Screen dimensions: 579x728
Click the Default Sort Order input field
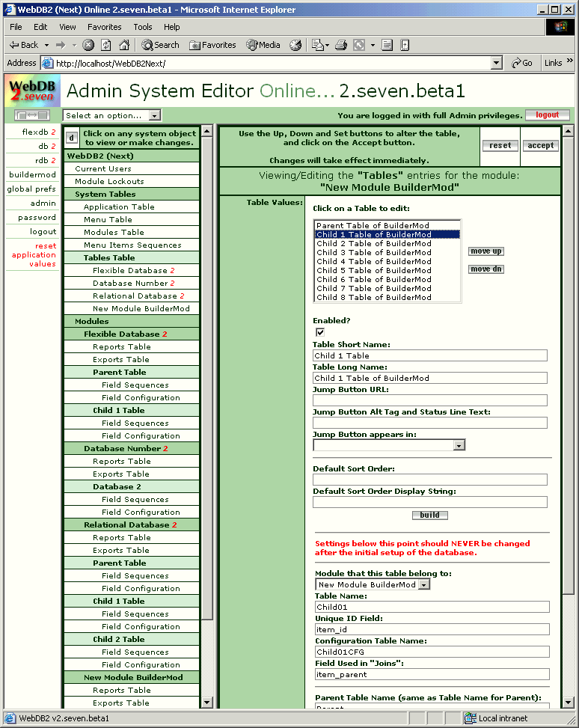tap(430, 480)
